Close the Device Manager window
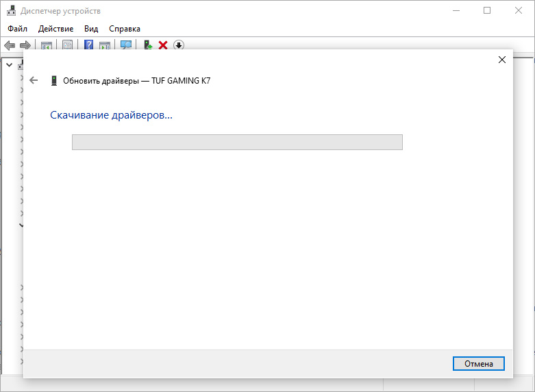The width and height of the screenshot is (535, 392). (519, 10)
